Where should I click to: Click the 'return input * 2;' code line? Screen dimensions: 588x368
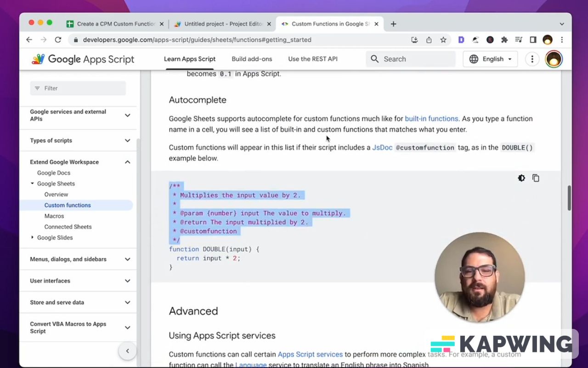click(x=209, y=258)
